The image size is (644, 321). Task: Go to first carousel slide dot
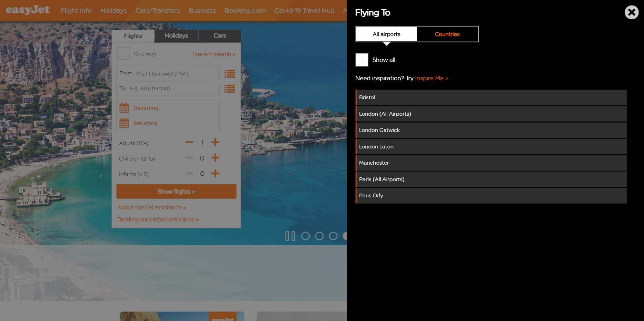[x=306, y=236]
